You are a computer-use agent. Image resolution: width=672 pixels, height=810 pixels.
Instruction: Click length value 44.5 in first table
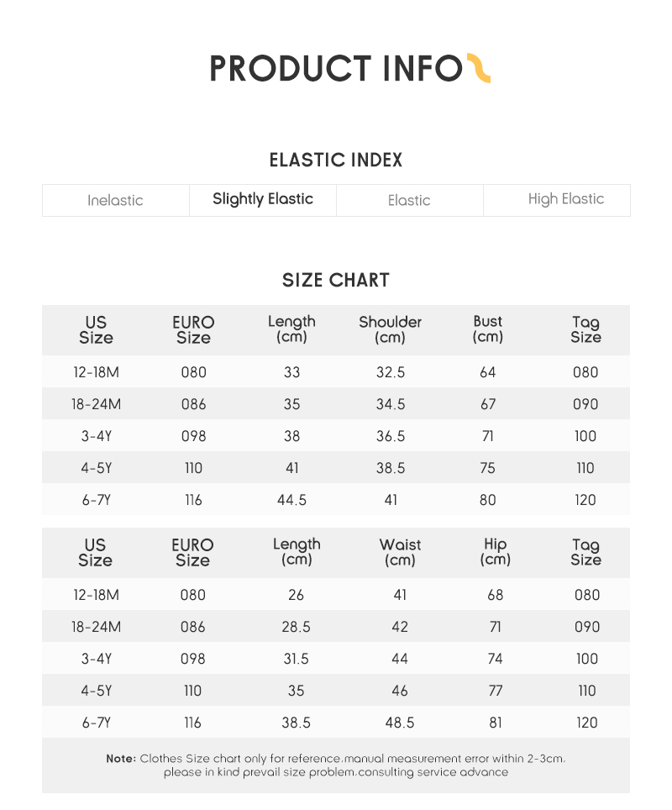point(291,500)
